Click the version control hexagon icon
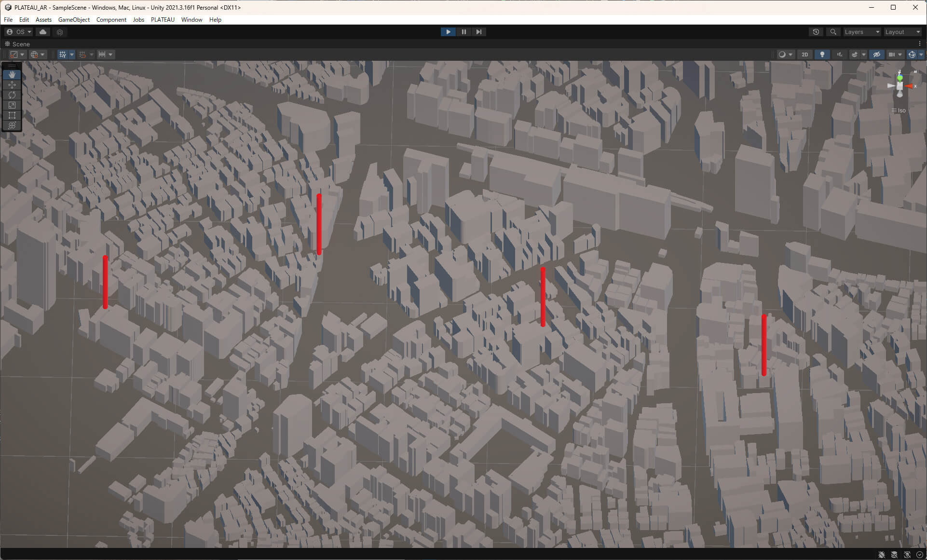 pos(60,32)
